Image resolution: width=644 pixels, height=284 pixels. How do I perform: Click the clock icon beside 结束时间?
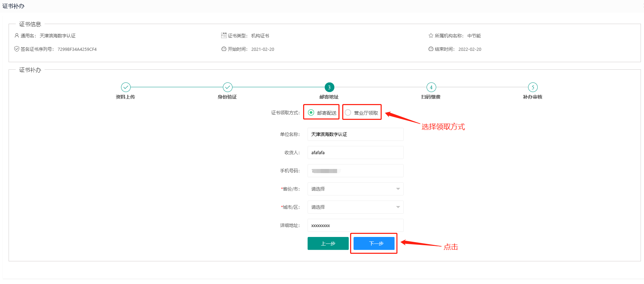click(431, 49)
